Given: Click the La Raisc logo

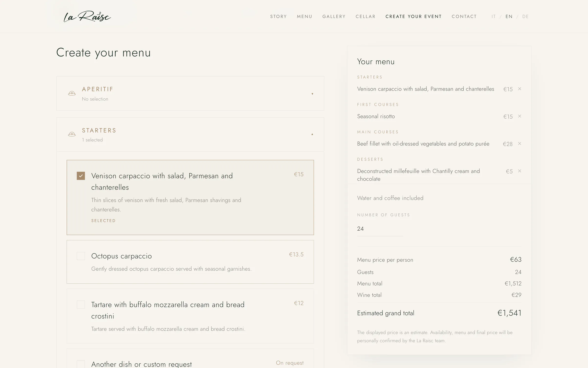Looking at the screenshot, I should (x=87, y=16).
